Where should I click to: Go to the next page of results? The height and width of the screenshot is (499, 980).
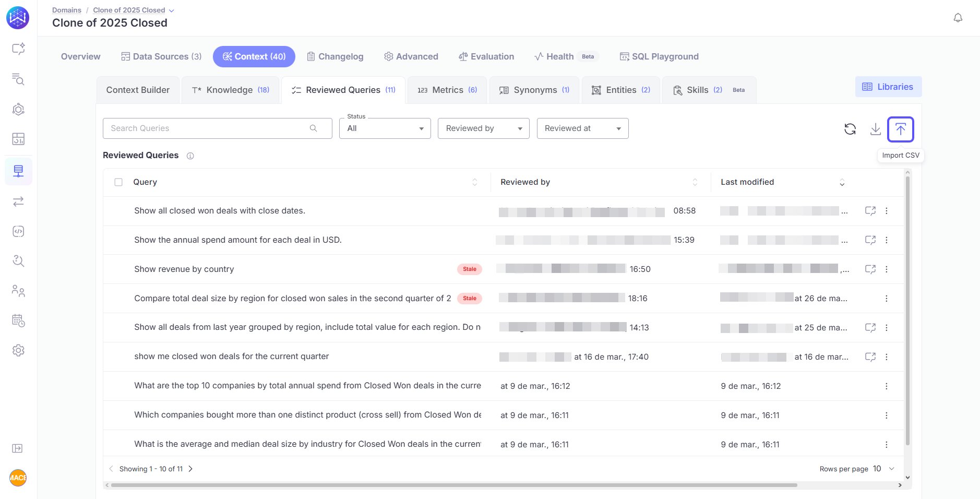tap(190, 469)
